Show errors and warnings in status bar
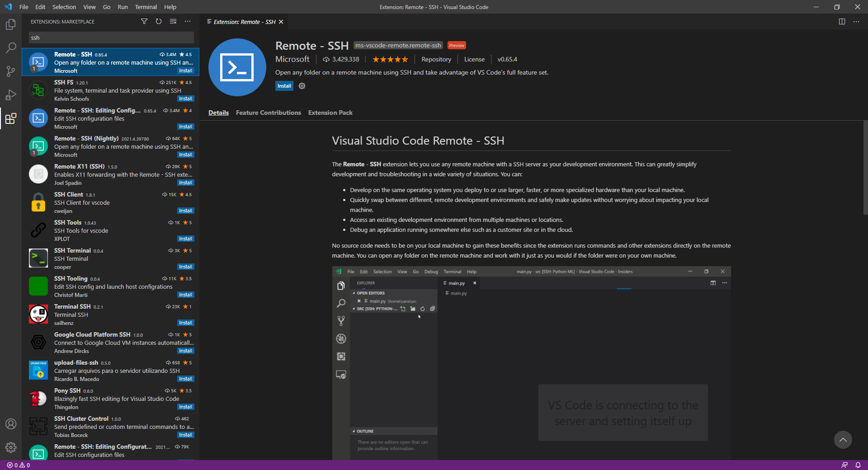Screen dimensions: 868x470 (19, 465)
